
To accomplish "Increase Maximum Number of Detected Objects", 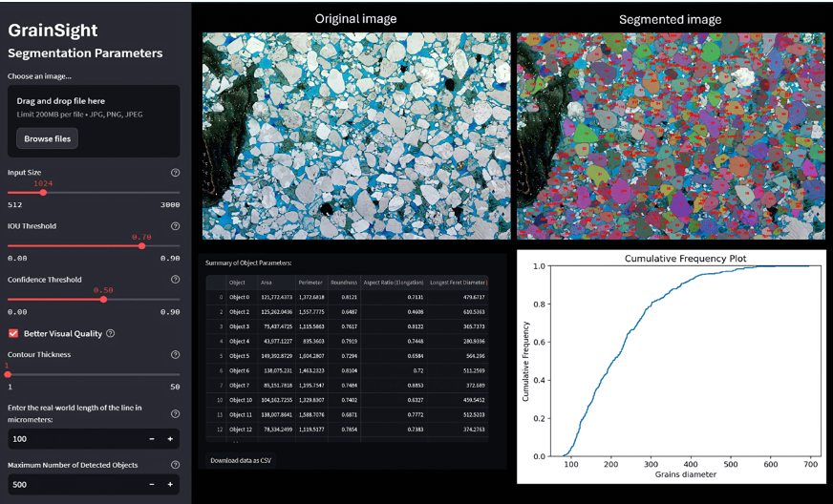I will pyautogui.click(x=170, y=486).
